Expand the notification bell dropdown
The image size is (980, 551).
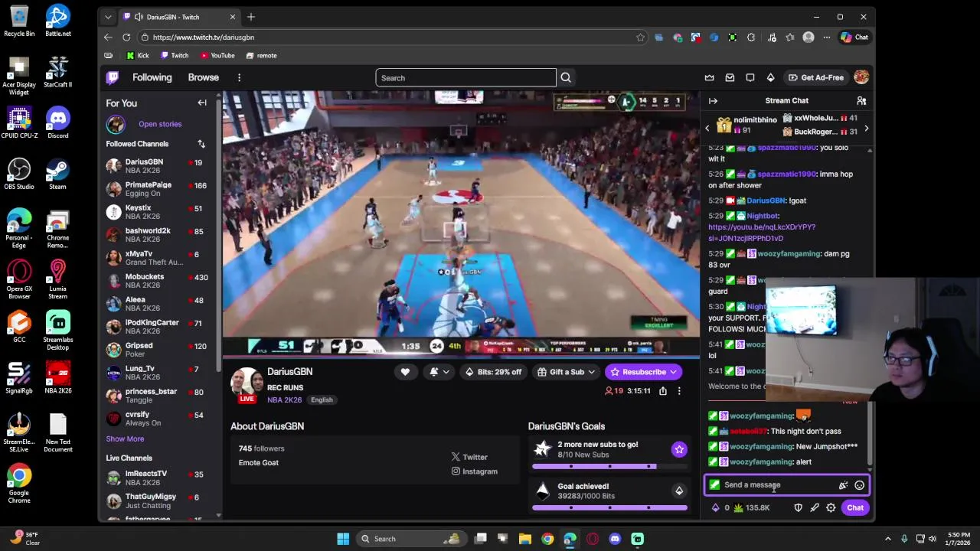tap(446, 372)
